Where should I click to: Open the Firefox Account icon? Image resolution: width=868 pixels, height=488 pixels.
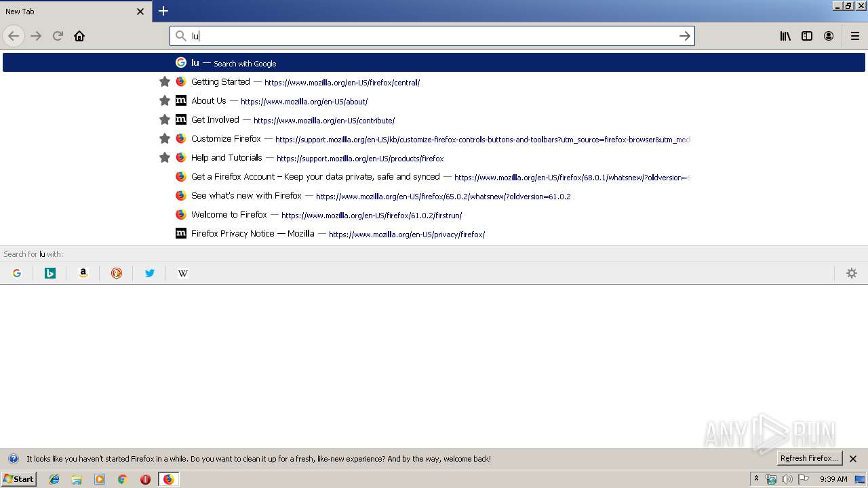click(x=829, y=36)
